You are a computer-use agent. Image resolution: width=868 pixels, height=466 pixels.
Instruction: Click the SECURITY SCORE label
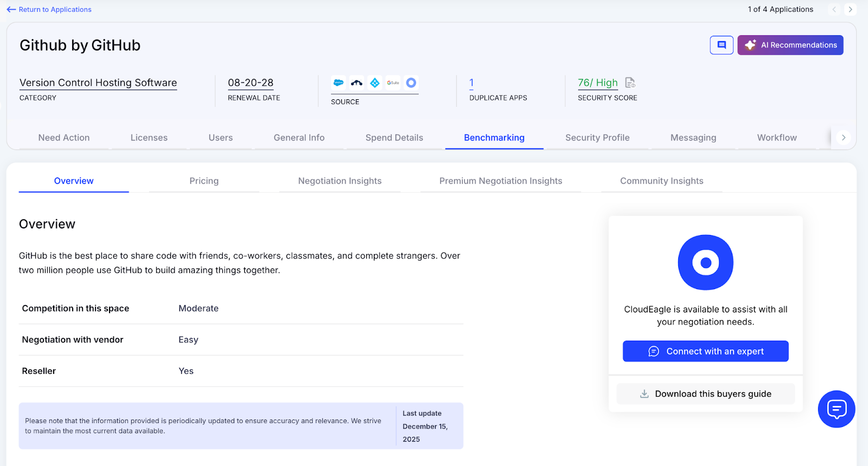click(608, 98)
